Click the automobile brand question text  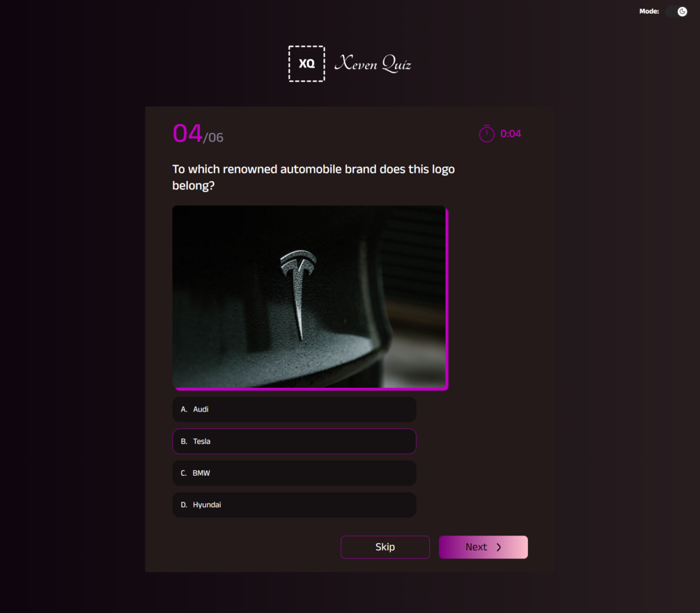coord(313,177)
